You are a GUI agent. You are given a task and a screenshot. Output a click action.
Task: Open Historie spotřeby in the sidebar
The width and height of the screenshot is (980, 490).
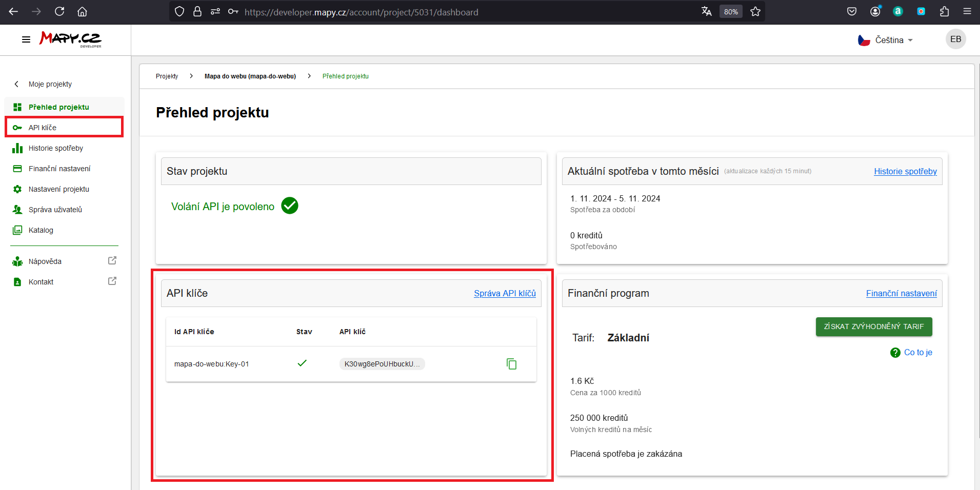click(x=55, y=148)
